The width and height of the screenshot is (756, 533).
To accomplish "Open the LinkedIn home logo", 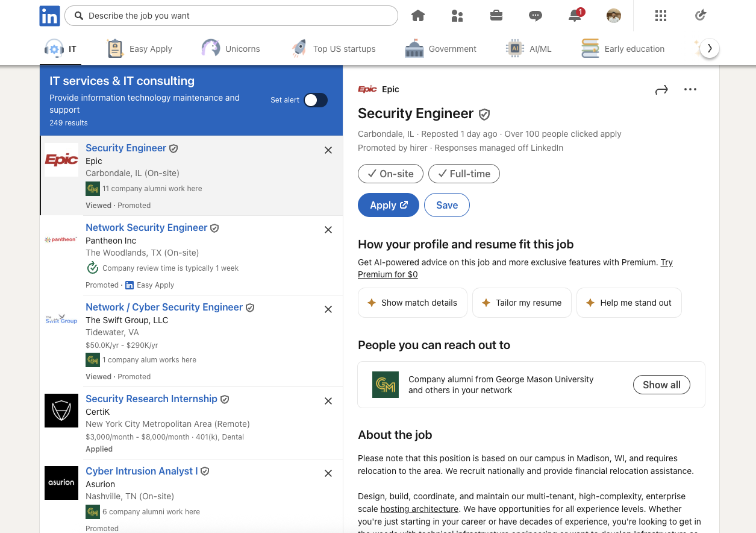I will click(x=49, y=16).
